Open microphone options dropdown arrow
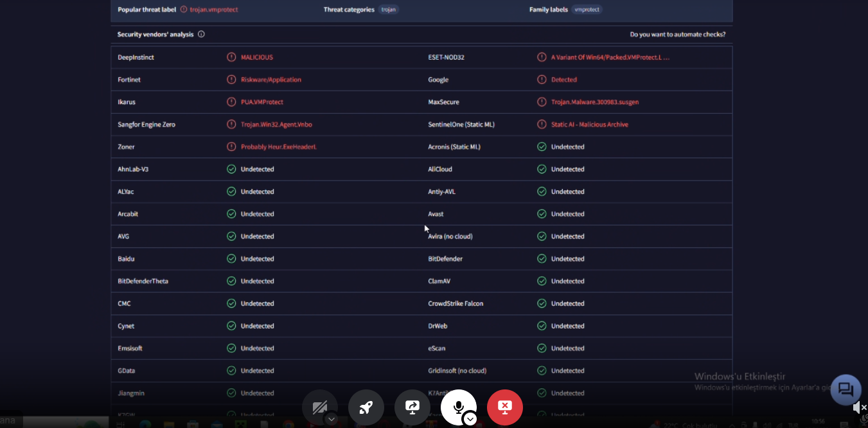The image size is (868, 428). point(470,419)
